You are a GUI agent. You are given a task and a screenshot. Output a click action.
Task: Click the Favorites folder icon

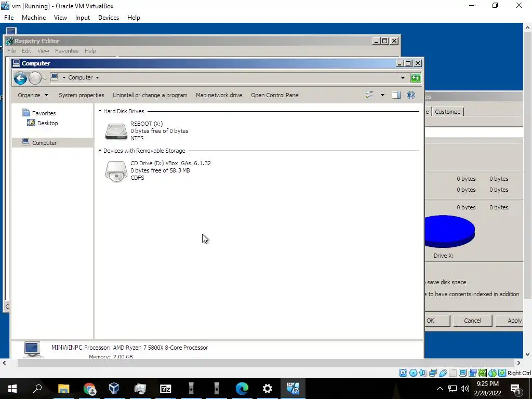[x=26, y=113]
